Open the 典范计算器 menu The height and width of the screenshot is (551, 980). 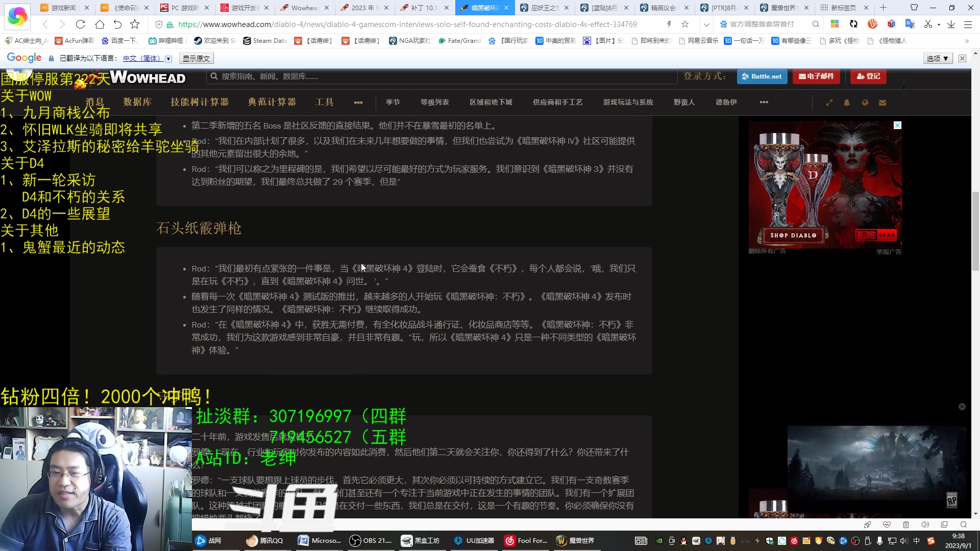272,102
